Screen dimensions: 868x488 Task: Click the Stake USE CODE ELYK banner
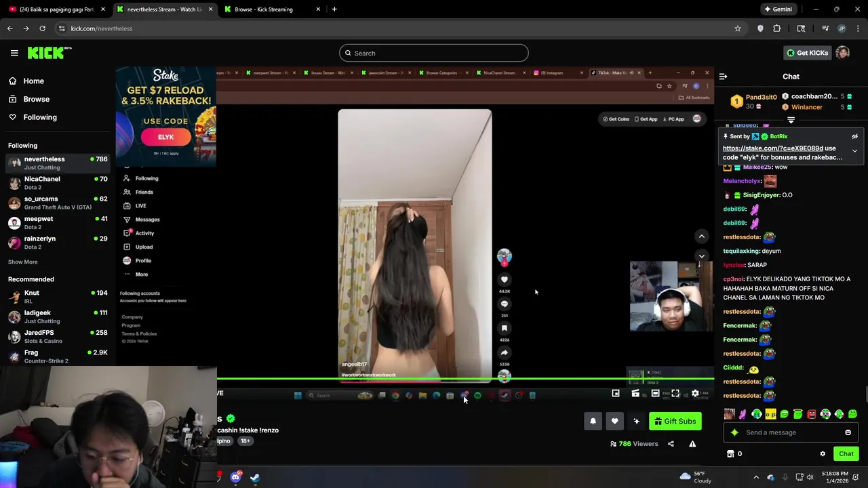click(x=166, y=117)
